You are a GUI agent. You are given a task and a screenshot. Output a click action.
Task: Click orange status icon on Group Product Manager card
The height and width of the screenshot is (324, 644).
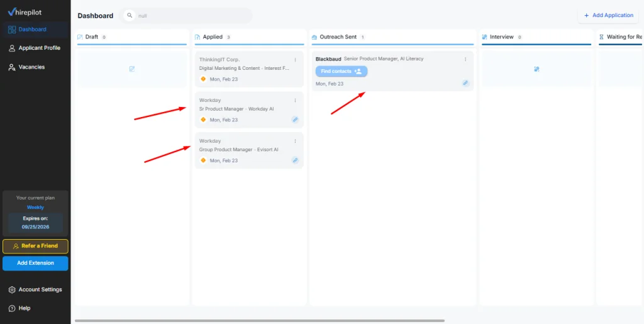pos(203,160)
